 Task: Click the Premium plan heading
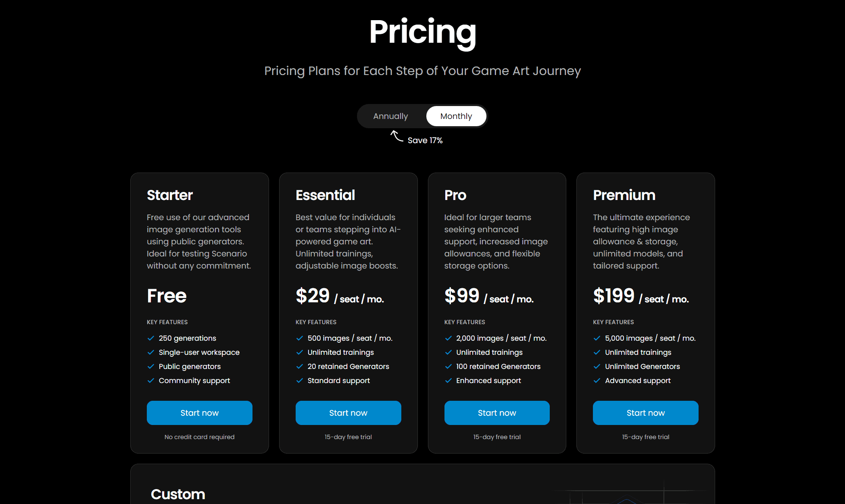point(624,195)
